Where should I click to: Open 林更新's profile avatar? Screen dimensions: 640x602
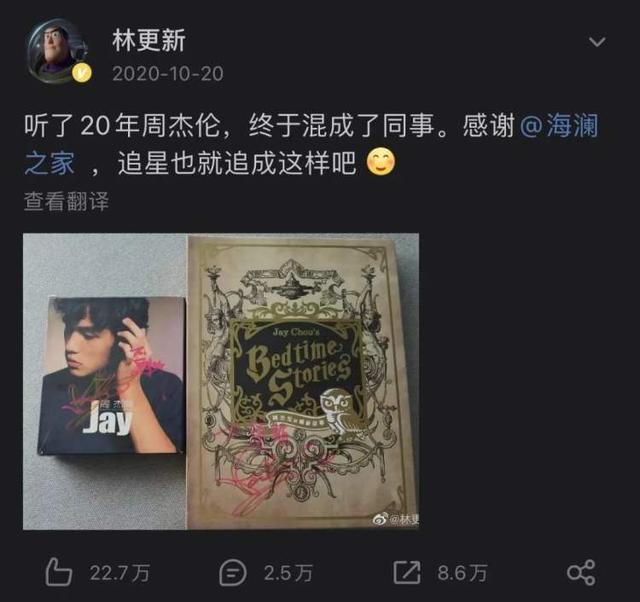point(57,51)
